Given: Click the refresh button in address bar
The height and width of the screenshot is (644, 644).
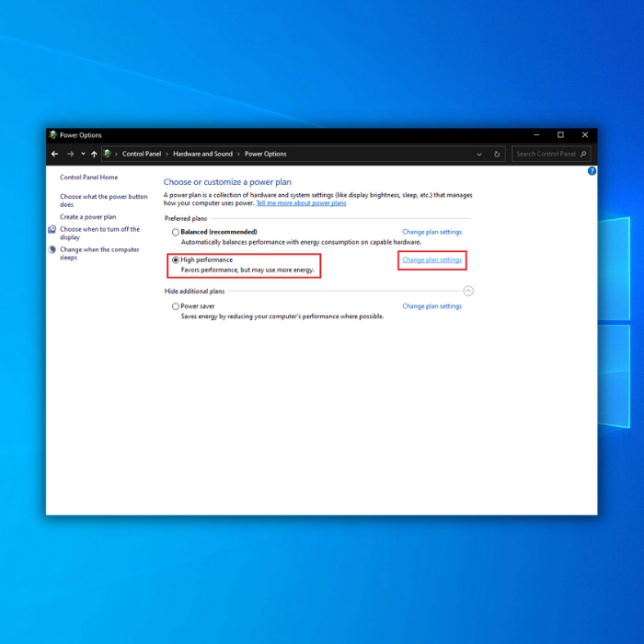Looking at the screenshot, I should (498, 155).
